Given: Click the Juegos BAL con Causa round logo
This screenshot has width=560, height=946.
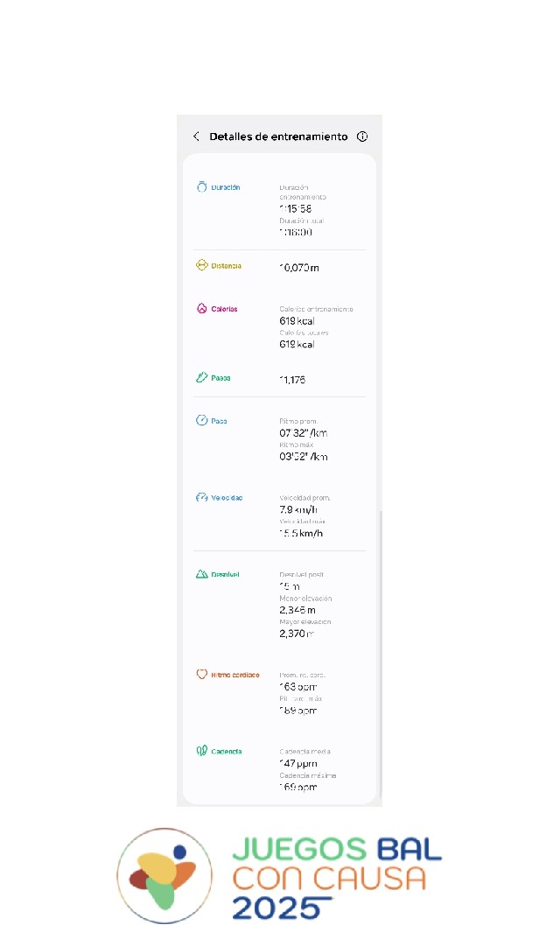Looking at the screenshot, I should (164, 875).
